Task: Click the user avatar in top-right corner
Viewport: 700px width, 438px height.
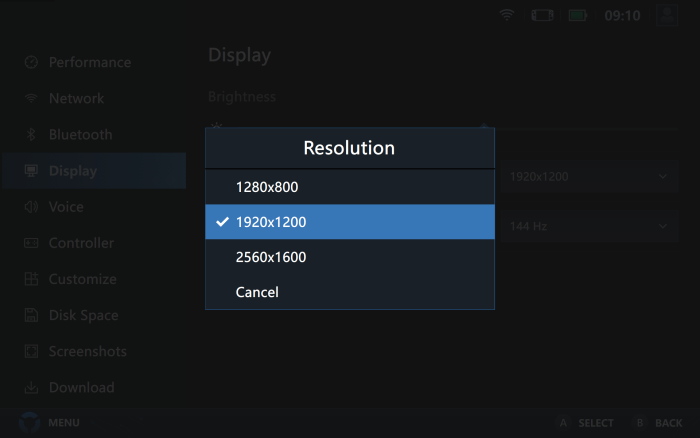Action: 667,16
